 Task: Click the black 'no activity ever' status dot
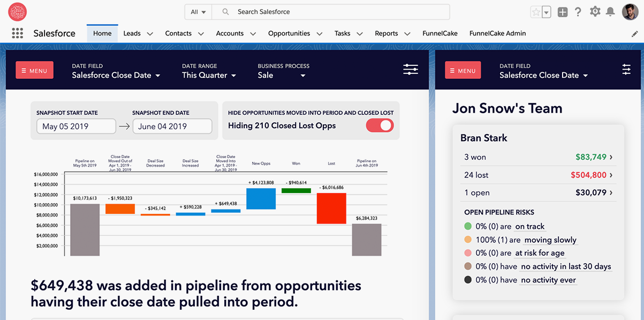pos(468,280)
